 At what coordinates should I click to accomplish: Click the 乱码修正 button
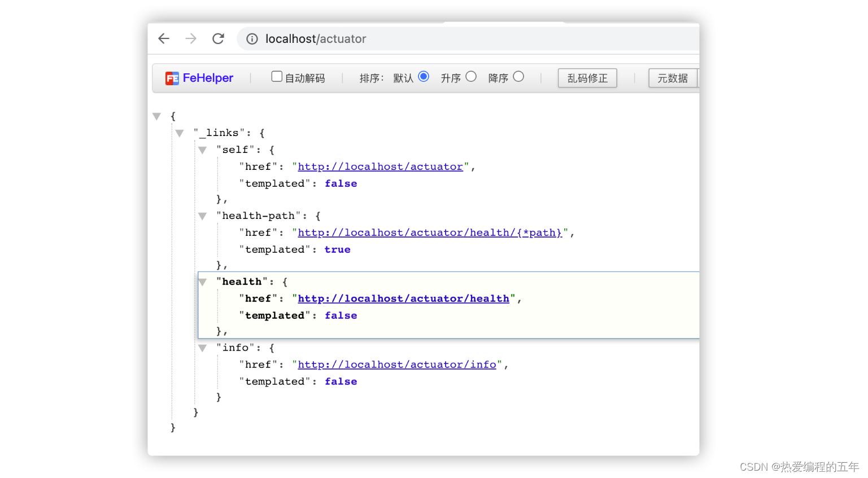(x=587, y=78)
